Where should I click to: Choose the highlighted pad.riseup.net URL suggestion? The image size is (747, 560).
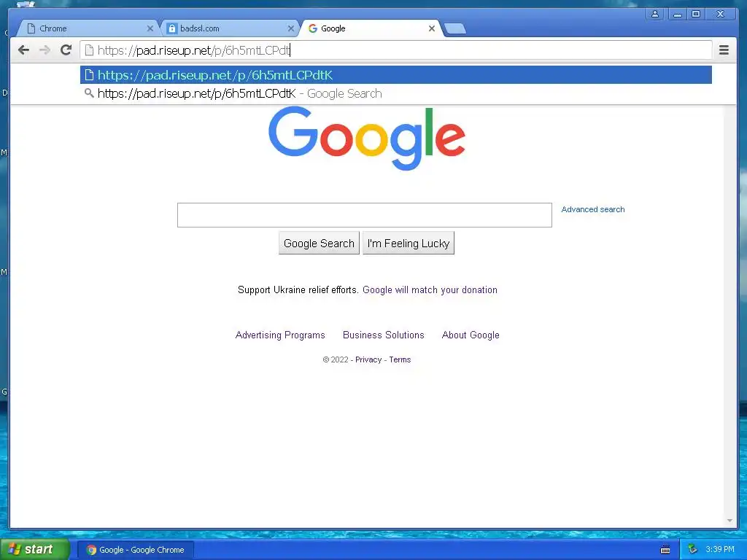[x=396, y=75]
